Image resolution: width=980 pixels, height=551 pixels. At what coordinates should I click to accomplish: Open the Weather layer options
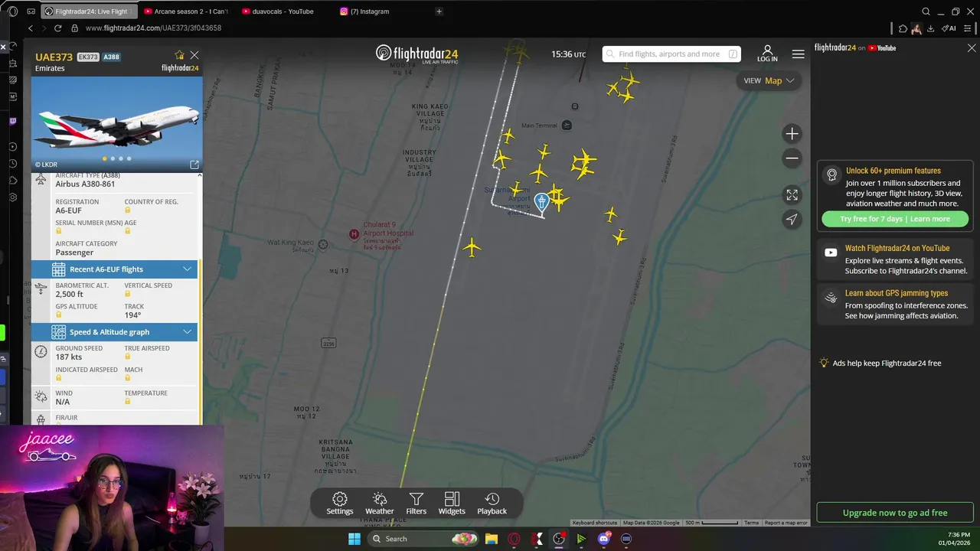point(379,504)
